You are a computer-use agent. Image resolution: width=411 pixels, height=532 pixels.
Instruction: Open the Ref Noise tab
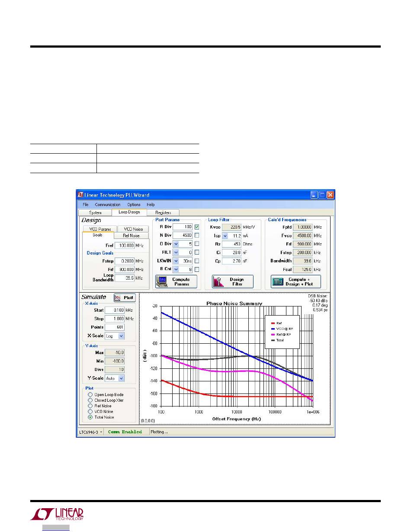coord(131,236)
